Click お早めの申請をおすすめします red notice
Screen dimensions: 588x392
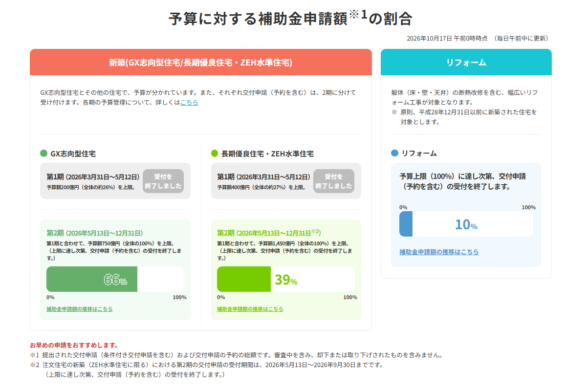tap(74, 345)
